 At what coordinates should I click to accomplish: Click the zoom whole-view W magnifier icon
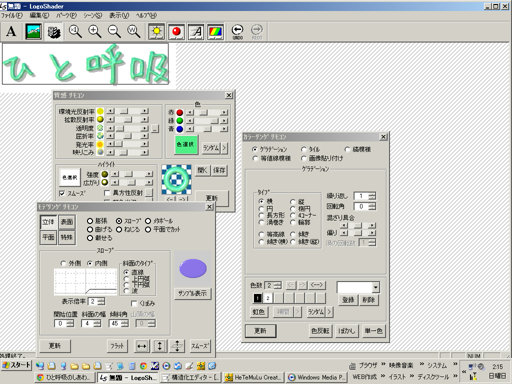point(134,32)
